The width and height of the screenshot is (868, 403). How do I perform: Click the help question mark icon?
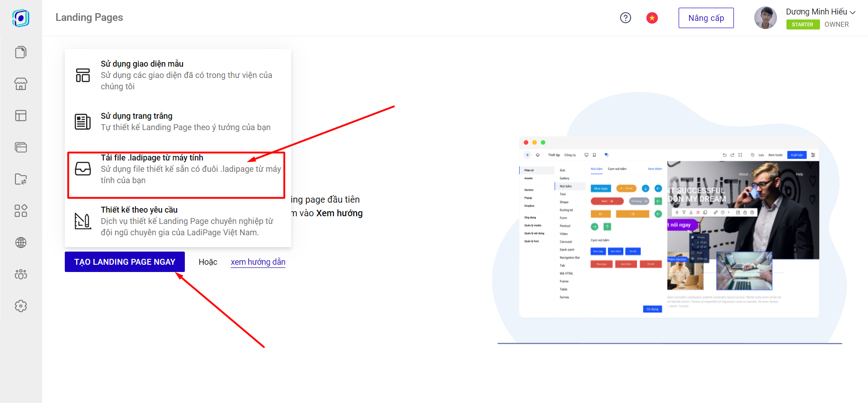point(625,18)
